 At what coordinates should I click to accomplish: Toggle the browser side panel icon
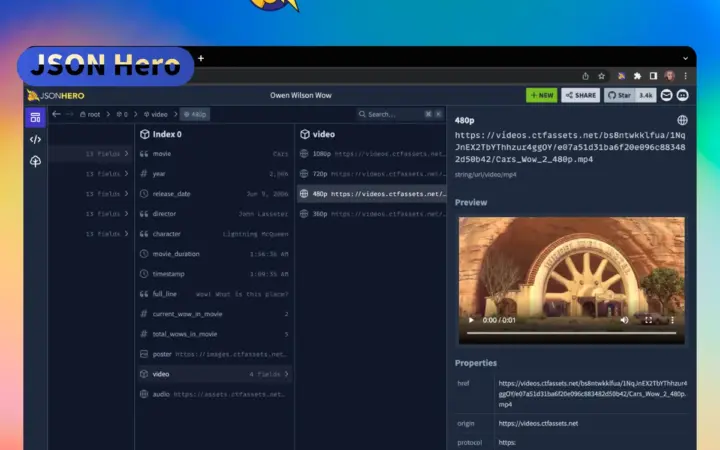[x=653, y=76]
